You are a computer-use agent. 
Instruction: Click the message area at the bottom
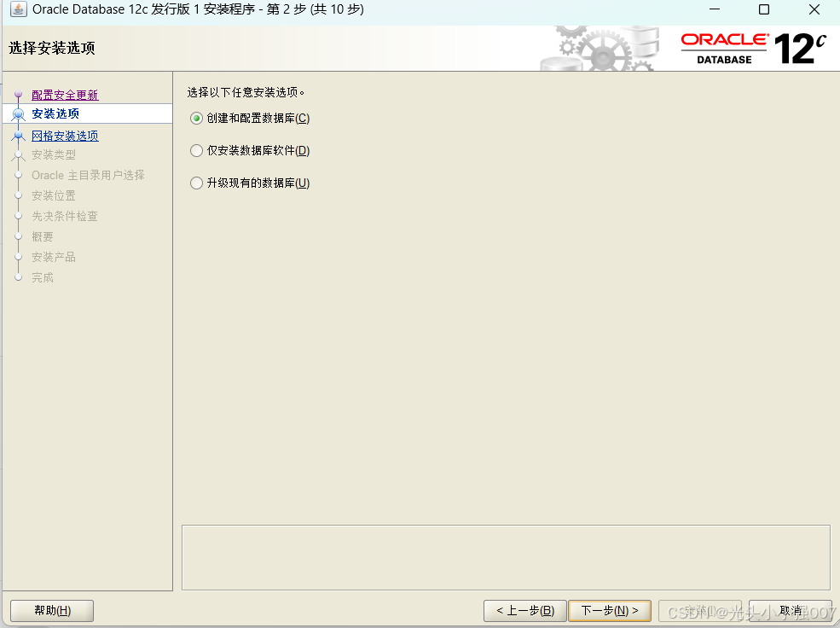point(507,557)
